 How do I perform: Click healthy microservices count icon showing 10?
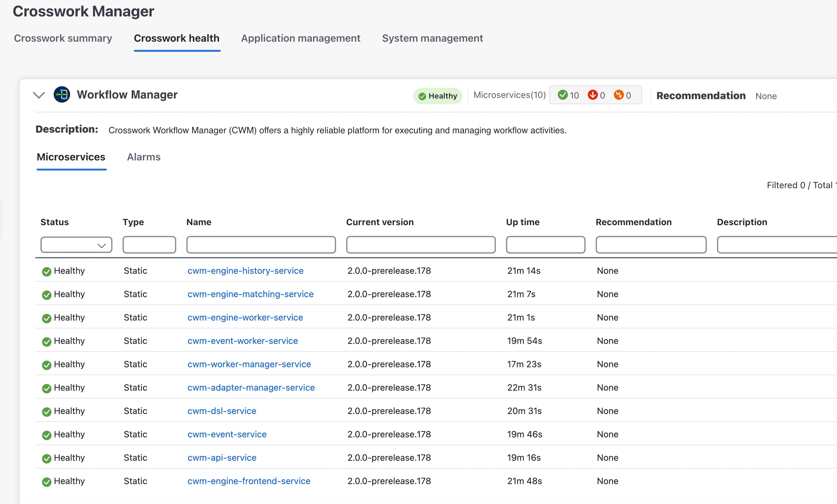563,95
